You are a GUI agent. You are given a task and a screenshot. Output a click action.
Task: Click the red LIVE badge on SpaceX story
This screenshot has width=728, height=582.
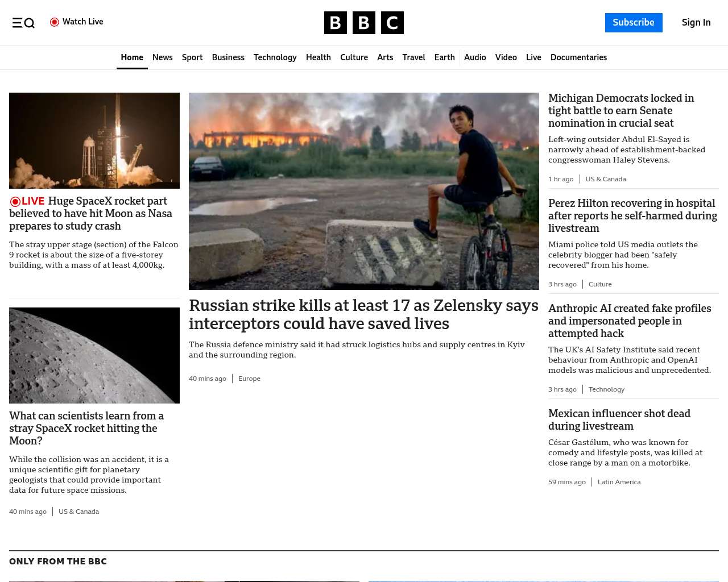click(27, 201)
